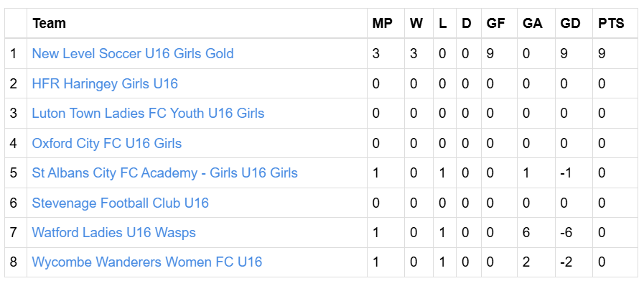
Task: Select Luton Town Ladies FC Youth U16 Girls
Action: [148, 113]
